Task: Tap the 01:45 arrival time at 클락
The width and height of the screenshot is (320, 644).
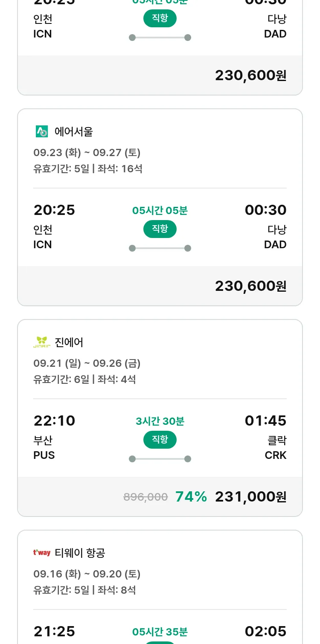Action: pos(265,421)
